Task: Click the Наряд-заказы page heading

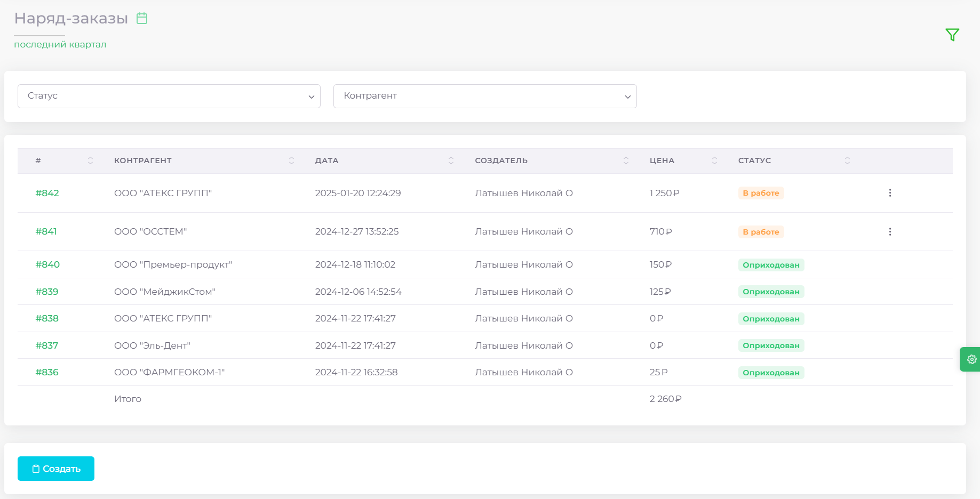Action: 71,19
